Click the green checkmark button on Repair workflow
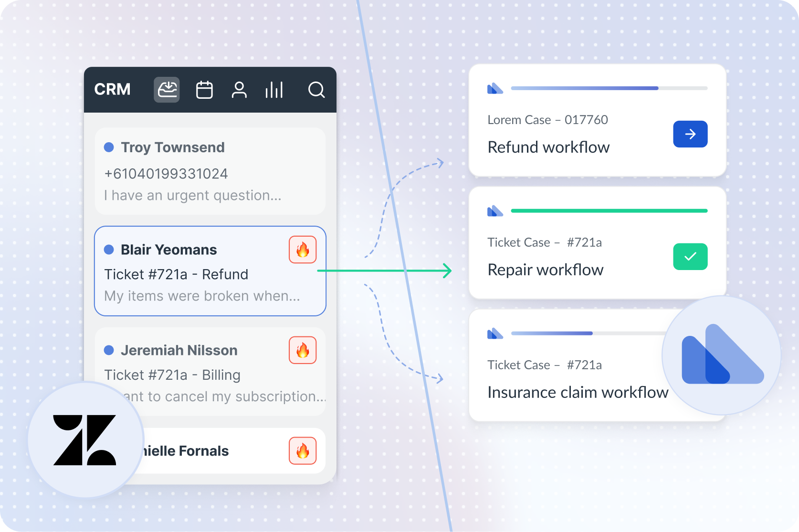 point(690,257)
